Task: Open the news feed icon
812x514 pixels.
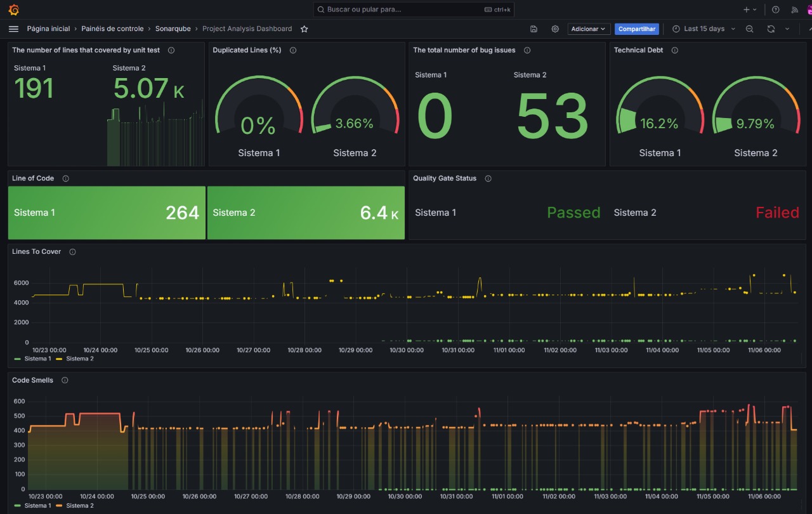Action: tap(794, 10)
